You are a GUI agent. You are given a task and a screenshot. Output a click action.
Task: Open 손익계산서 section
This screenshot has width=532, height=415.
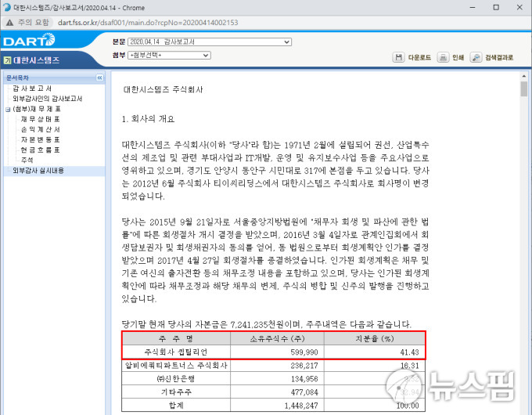(x=40, y=129)
